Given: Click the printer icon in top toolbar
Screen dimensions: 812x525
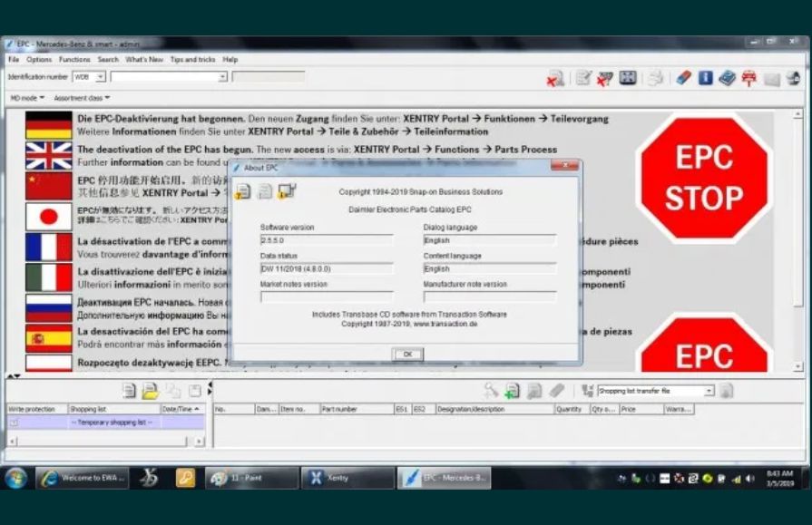Looking at the screenshot, I should coord(656,78).
